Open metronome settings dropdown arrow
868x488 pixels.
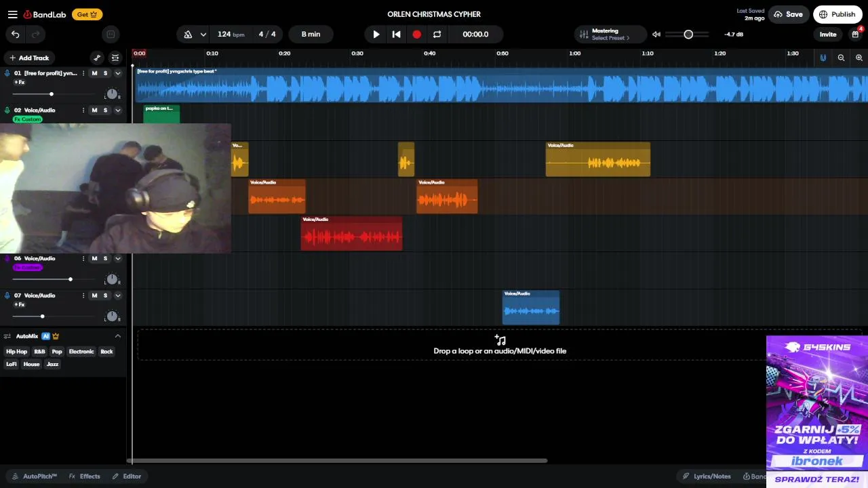point(203,35)
